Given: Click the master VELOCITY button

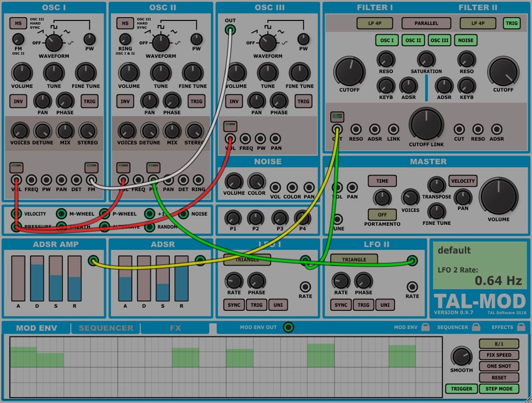Looking at the screenshot, I should [463, 181].
